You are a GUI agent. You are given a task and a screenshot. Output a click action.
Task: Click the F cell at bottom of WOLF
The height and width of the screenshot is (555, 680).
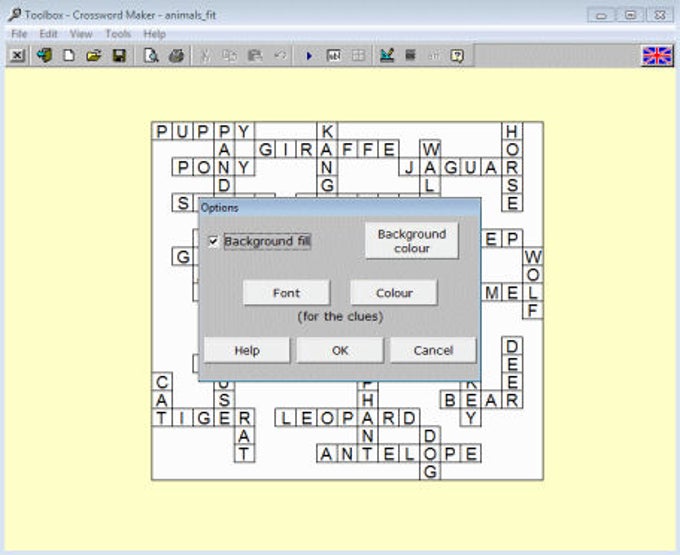point(533,310)
